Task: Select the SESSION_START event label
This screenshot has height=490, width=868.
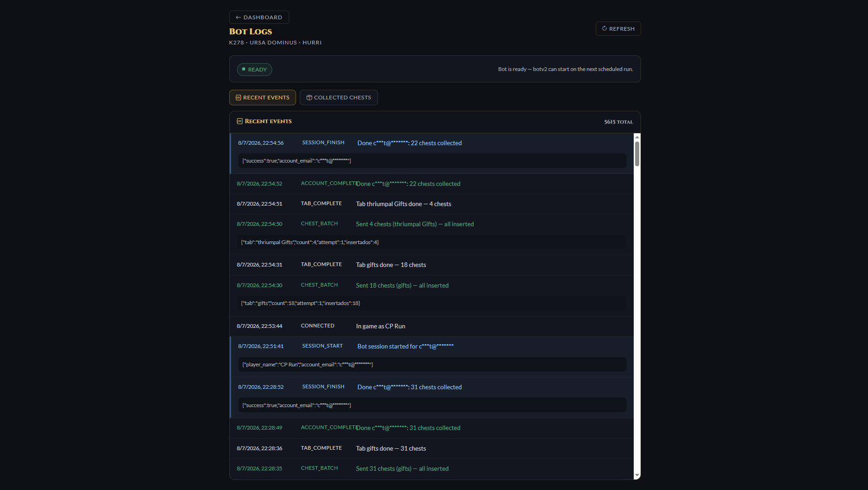Action: (x=323, y=346)
